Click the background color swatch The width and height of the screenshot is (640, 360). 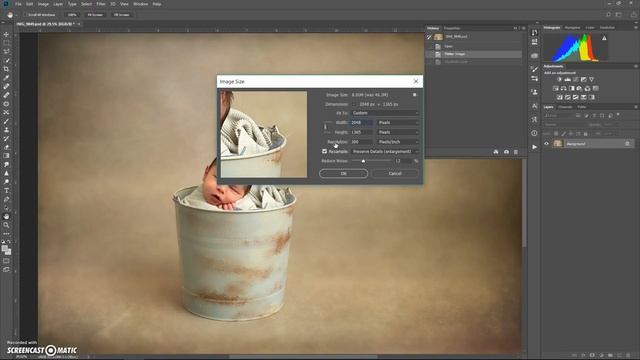click(x=8, y=251)
